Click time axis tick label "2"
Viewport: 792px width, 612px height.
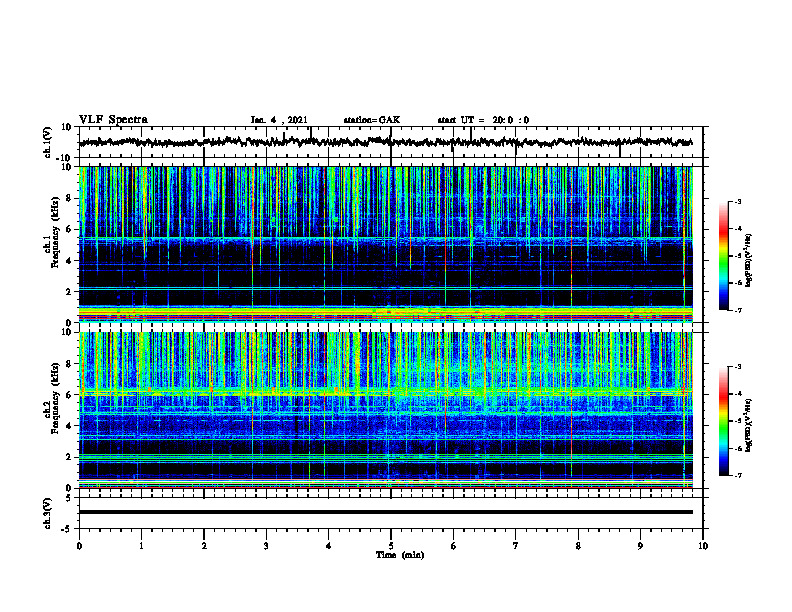pos(204,546)
